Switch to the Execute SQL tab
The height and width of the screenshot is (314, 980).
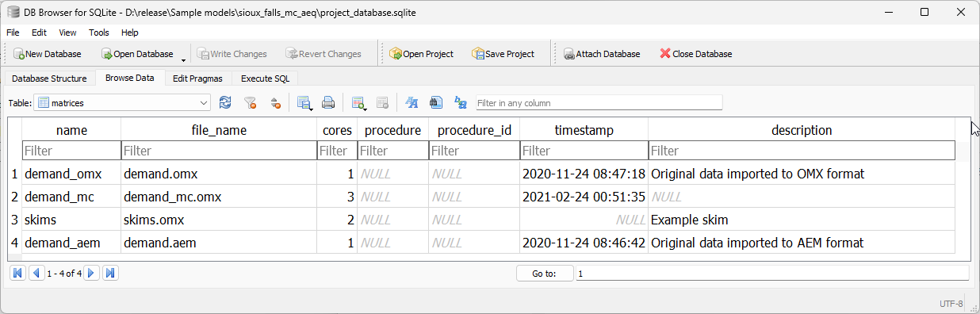coord(266,78)
